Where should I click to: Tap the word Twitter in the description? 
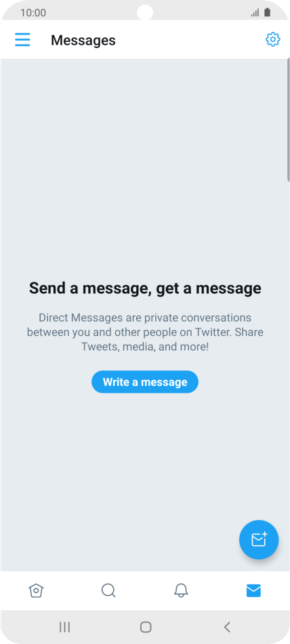[213, 332]
